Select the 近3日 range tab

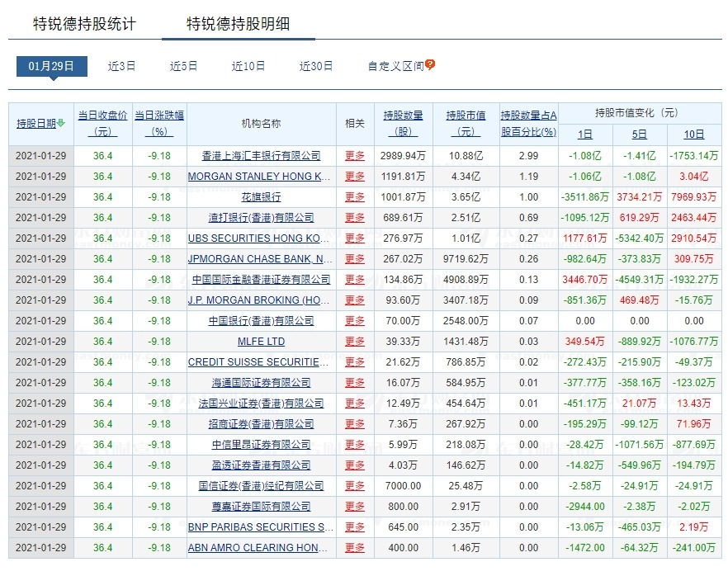121,66
